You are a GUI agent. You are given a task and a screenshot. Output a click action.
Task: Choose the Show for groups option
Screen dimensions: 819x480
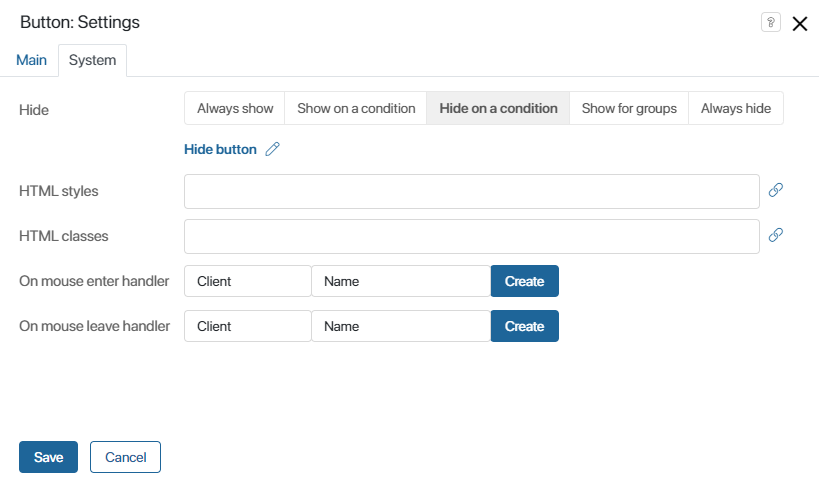[x=629, y=108]
